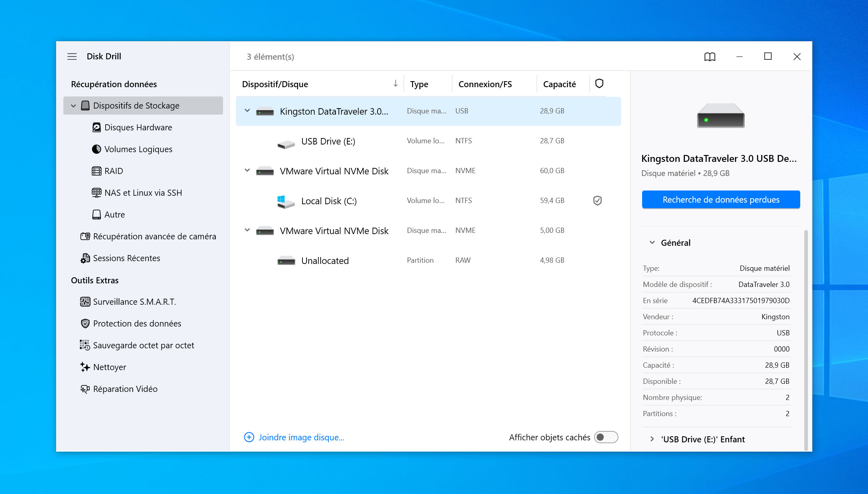Click the RAW filesystem cell
868x494 pixels.
pyautogui.click(x=463, y=260)
